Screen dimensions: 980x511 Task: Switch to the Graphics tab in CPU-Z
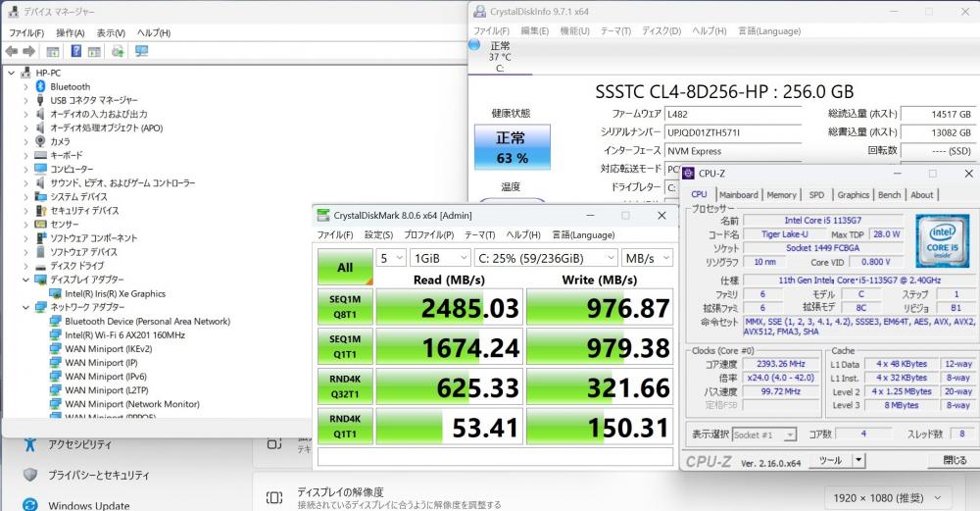(x=854, y=194)
